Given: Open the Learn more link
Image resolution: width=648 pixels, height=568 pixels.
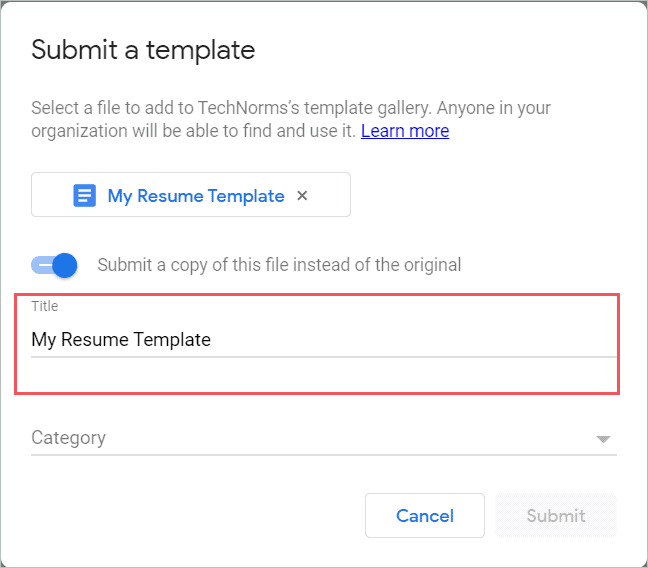Looking at the screenshot, I should tap(405, 131).
